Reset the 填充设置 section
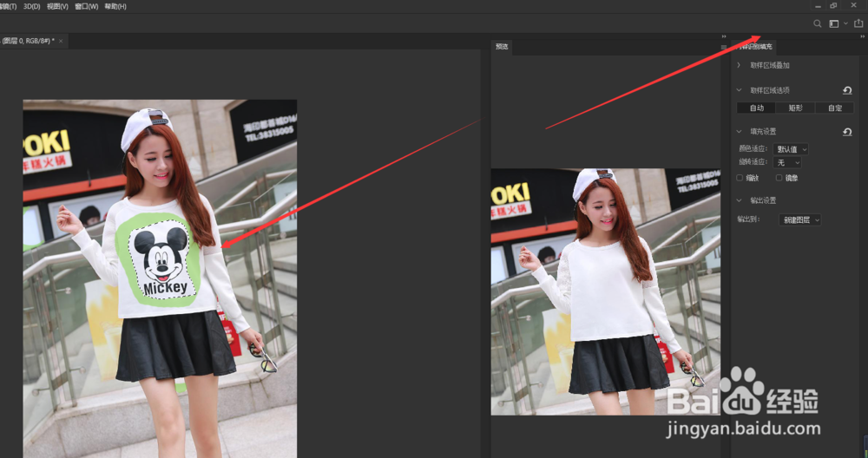868x458 pixels. tap(847, 132)
